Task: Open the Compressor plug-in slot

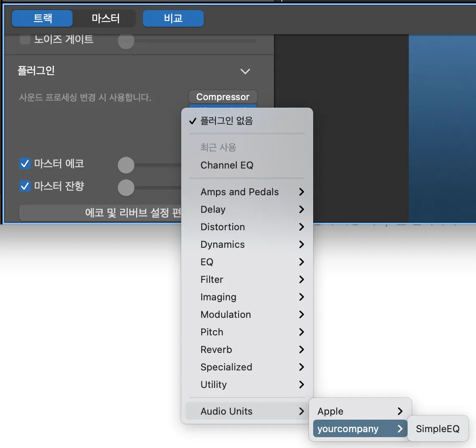Action: coord(223,97)
